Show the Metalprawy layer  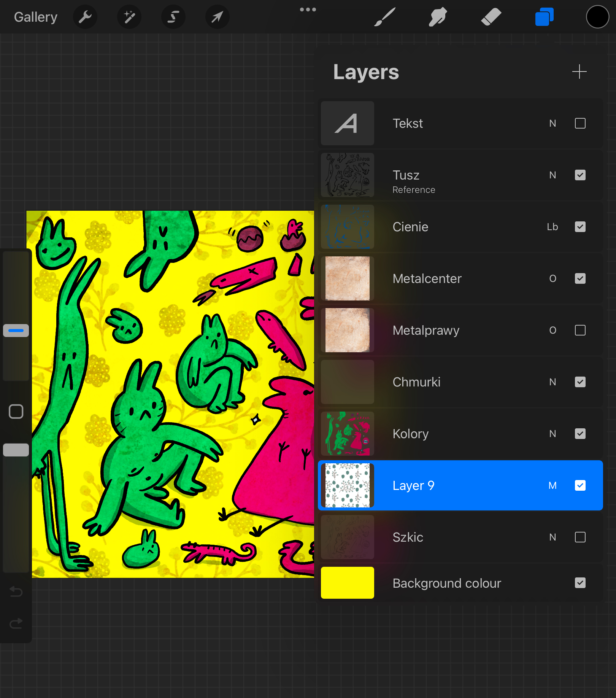coord(580,331)
